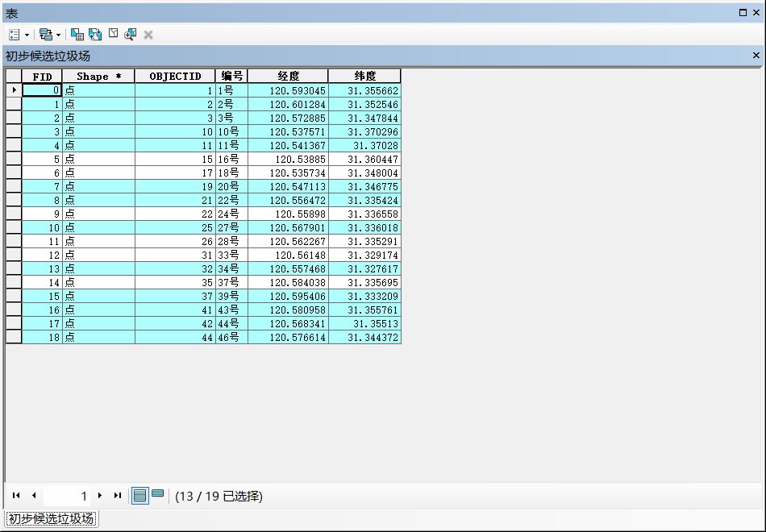Image resolution: width=766 pixels, height=532 pixels.
Task: Click cell 120.593045 in 经度 column
Action: click(x=288, y=90)
